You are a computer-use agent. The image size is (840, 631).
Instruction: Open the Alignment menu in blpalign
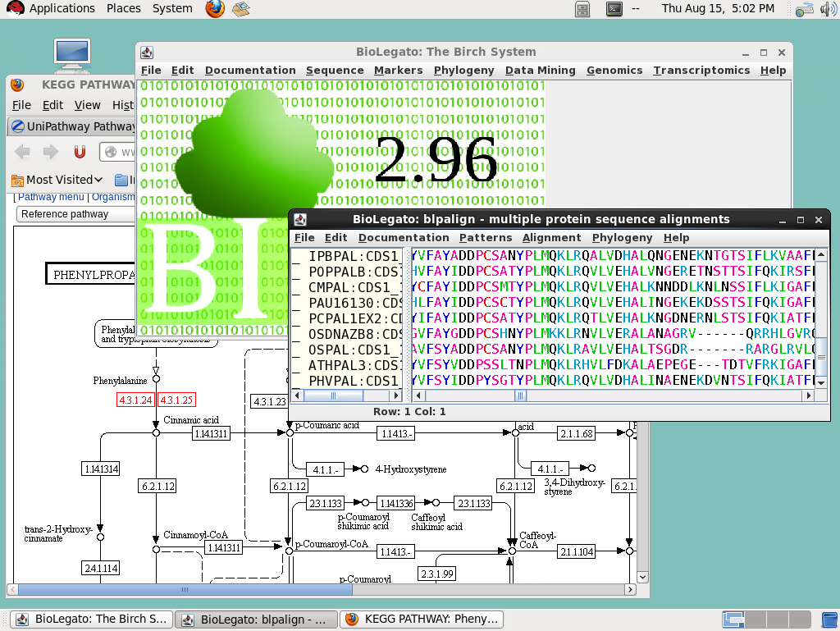coord(551,238)
